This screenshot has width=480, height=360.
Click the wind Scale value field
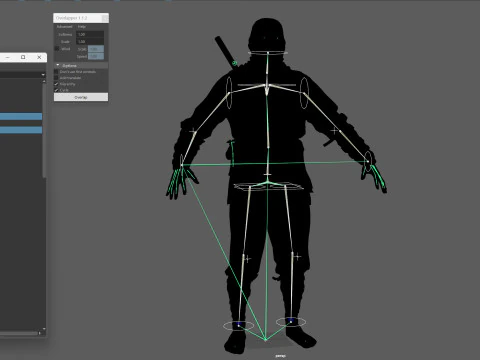coord(96,49)
